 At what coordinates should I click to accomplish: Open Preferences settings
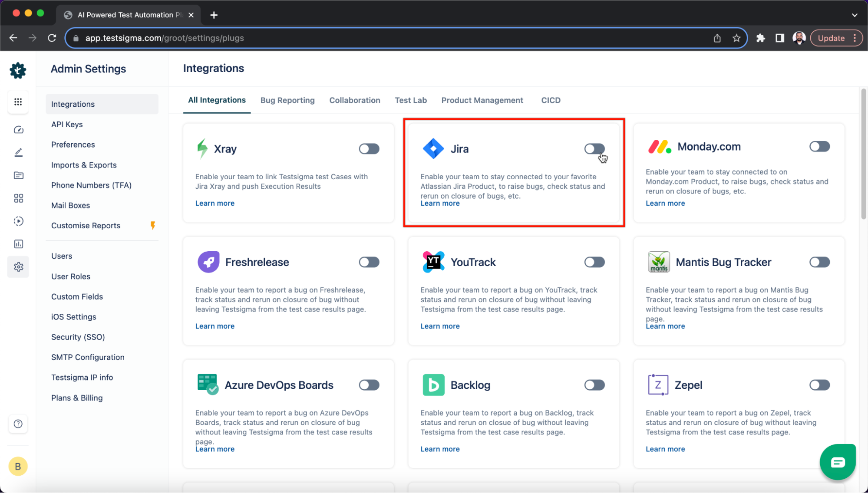[x=73, y=145]
